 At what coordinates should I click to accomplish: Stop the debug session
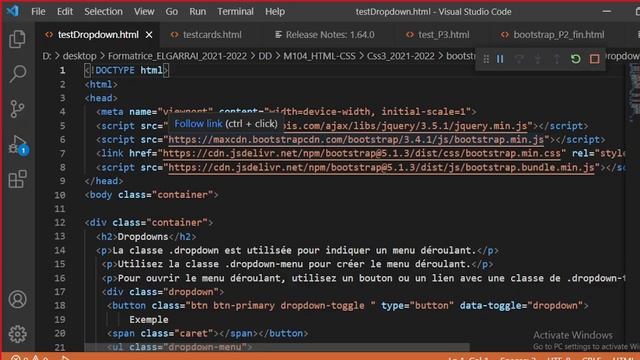pyautogui.click(x=595, y=59)
